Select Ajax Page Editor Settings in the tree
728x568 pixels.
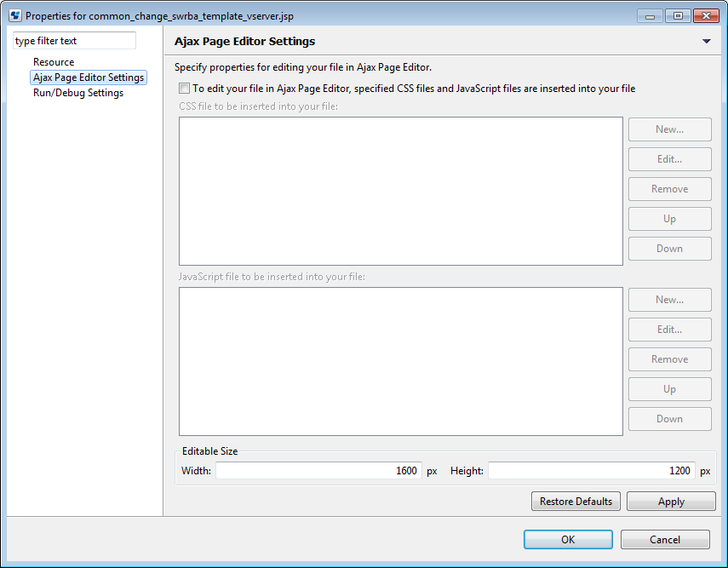pyautogui.click(x=89, y=77)
